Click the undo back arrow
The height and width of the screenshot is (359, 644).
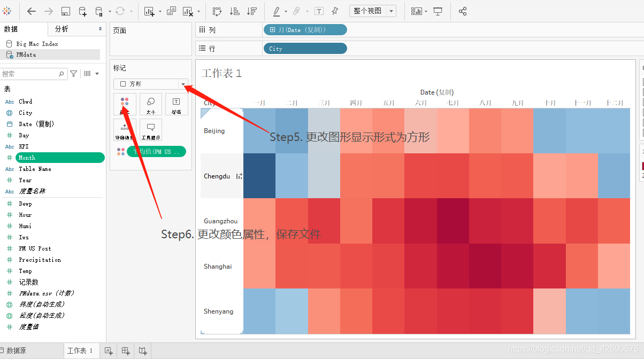click(32, 11)
